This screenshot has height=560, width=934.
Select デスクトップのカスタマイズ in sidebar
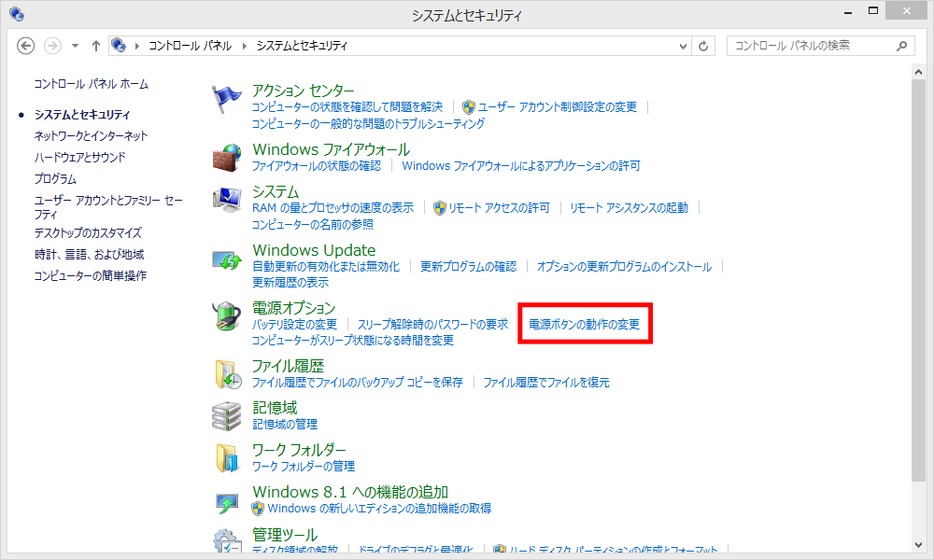tap(88, 232)
